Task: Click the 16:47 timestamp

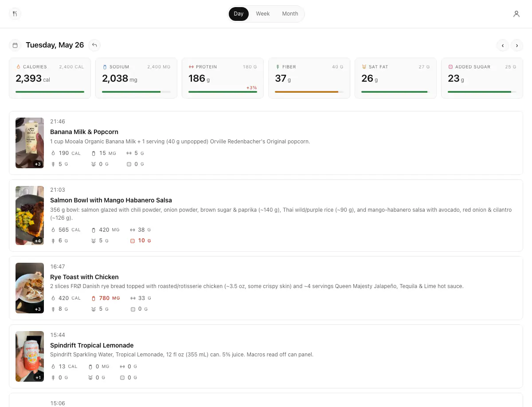Action: pos(58,267)
